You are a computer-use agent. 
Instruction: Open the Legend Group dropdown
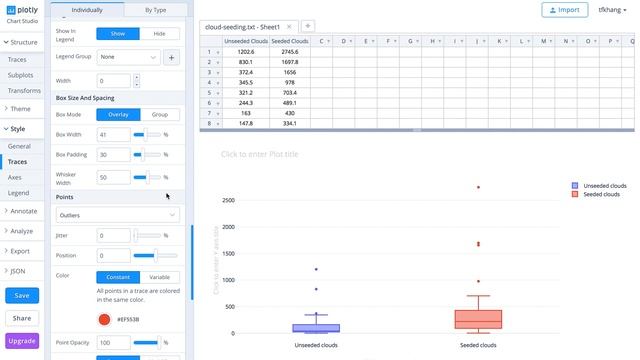pos(128,57)
